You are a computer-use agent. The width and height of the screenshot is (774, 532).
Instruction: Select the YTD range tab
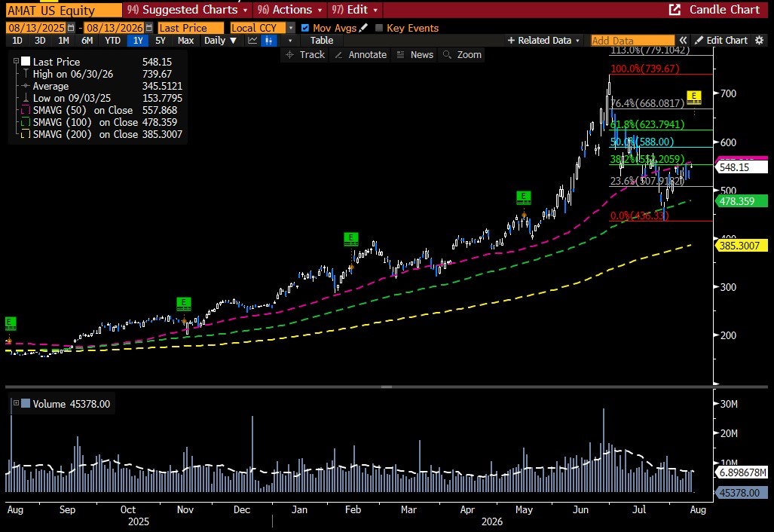coord(112,41)
